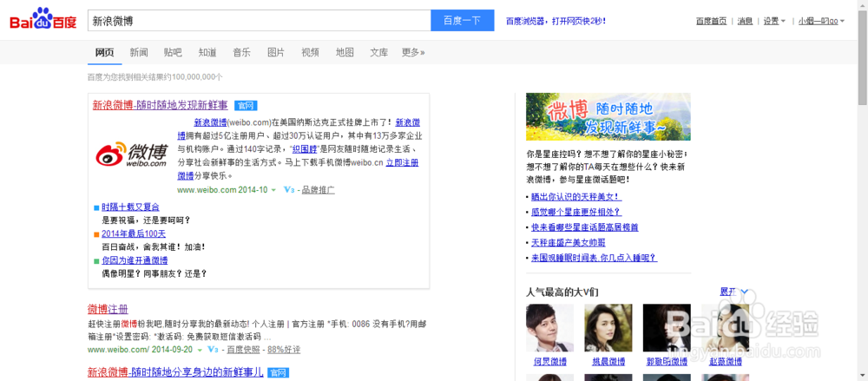Click the 微博 随时随地发现新鲜事 banner
Image resolution: width=868 pixels, height=381 pixels.
coord(608,116)
